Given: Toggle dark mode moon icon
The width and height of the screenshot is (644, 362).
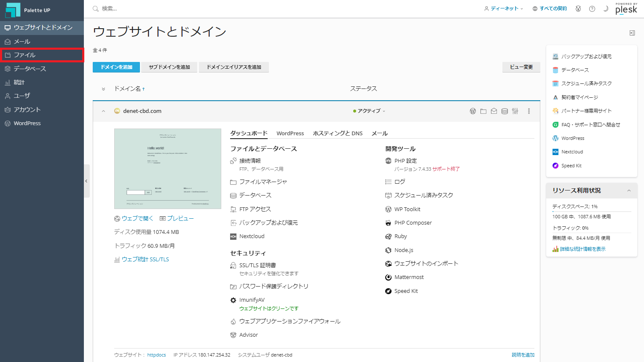Looking at the screenshot, I should tap(606, 8).
